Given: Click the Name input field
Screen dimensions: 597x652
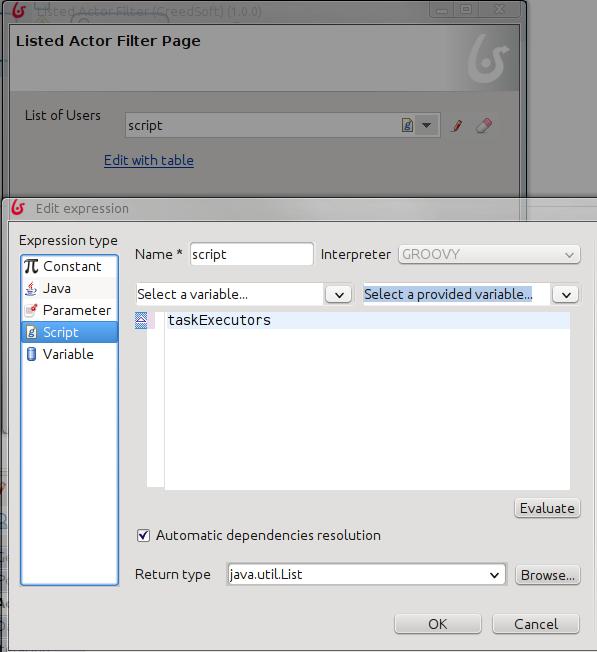Looking at the screenshot, I should click(x=252, y=254).
